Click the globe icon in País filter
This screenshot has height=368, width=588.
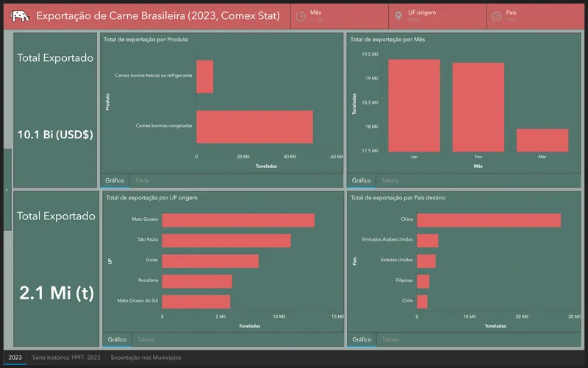coord(497,16)
